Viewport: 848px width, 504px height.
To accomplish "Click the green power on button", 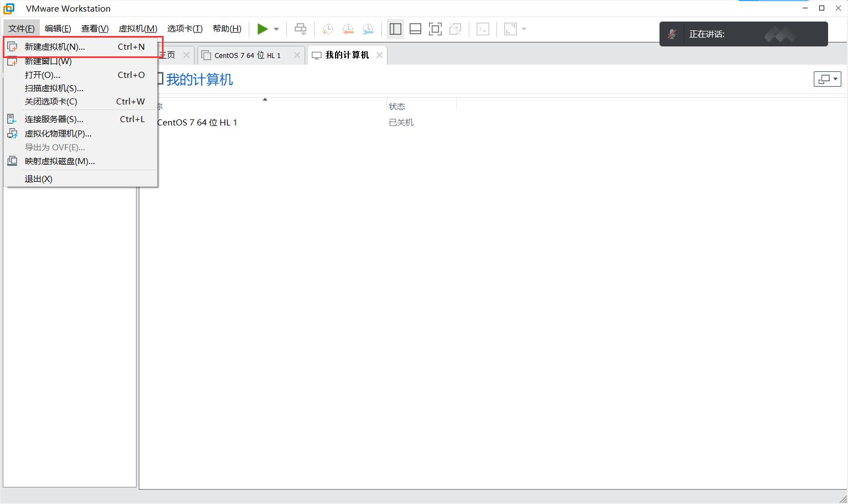I will coord(263,29).
